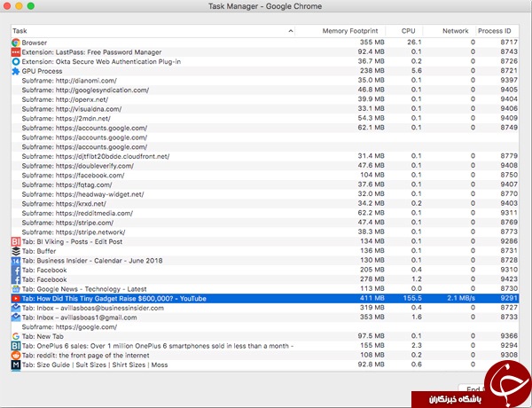Click the 238 MB GPU memory value

coord(372,71)
